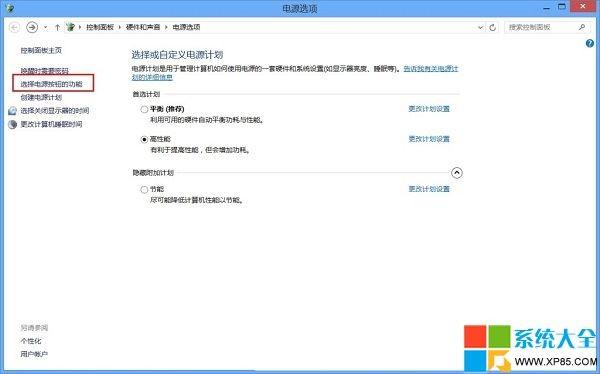Click the forward navigation arrow
The height and width of the screenshot is (374, 600).
tap(32, 27)
